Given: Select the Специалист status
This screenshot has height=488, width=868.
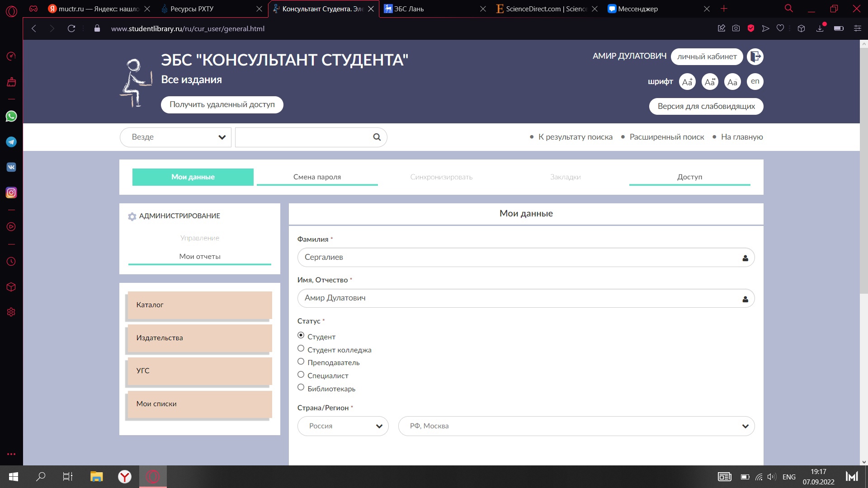Looking at the screenshot, I should tap(301, 375).
